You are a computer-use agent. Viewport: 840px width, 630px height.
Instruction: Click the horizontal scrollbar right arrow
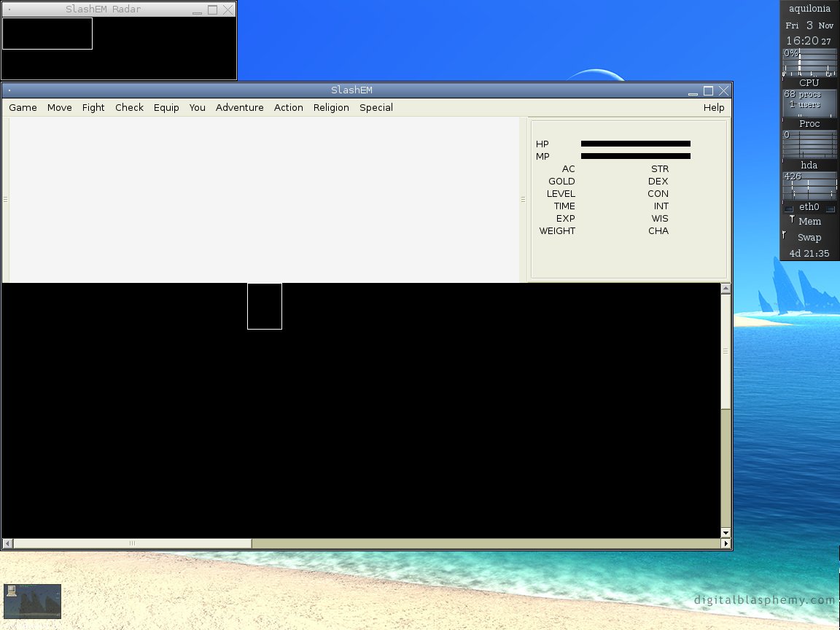[x=726, y=543]
